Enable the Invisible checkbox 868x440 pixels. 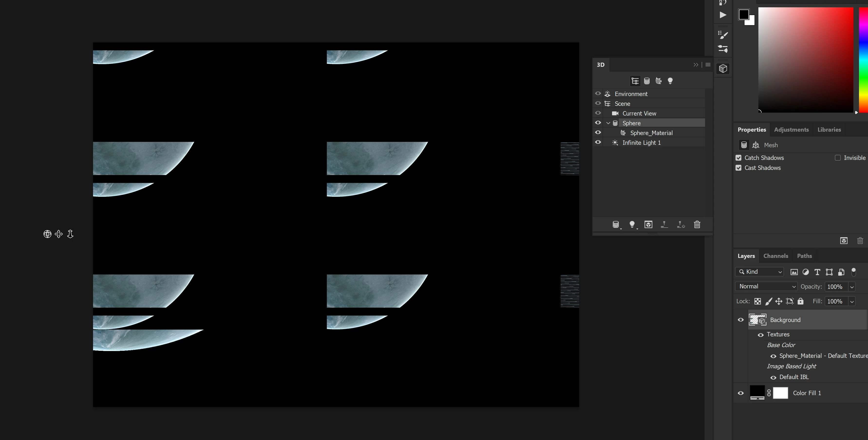(838, 158)
